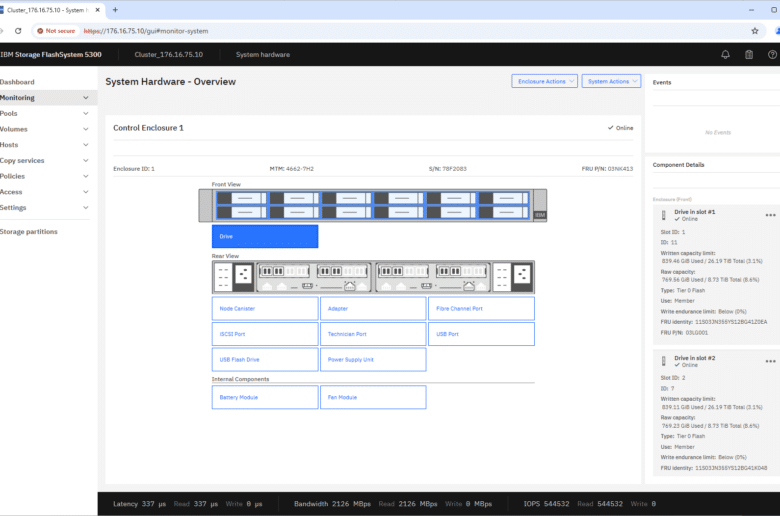Click the Battery Module tile
This screenshot has height=516, width=780.
[x=265, y=397]
